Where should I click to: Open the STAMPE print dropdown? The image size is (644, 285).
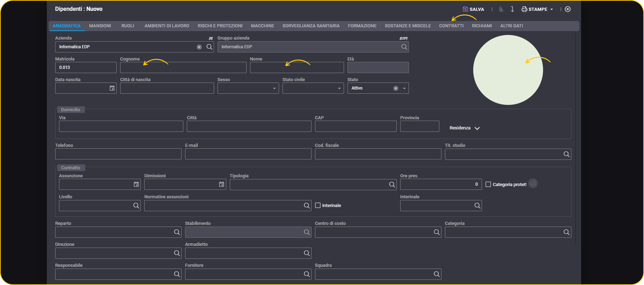537,9
